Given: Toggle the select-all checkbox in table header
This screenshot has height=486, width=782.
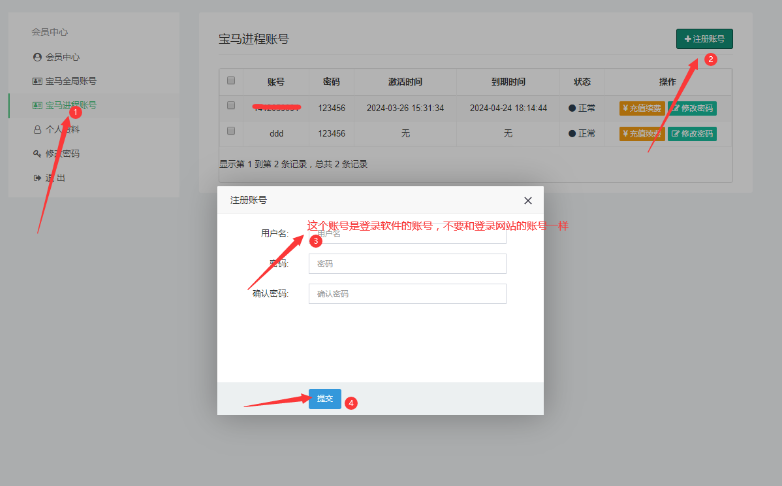Looking at the screenshot, I should pyautogui.click(x=231, y=80).
